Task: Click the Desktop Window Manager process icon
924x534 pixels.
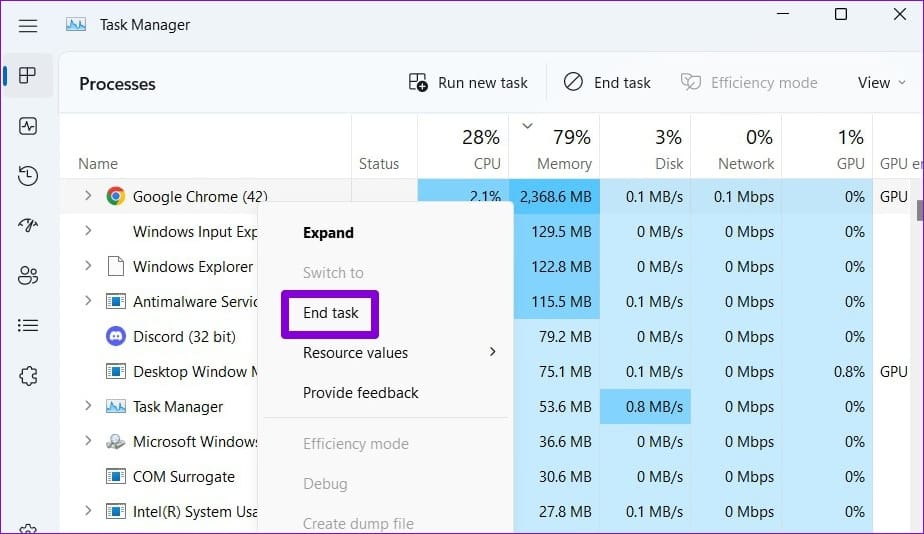Action: pyautogui.click(x=116, y=371)
